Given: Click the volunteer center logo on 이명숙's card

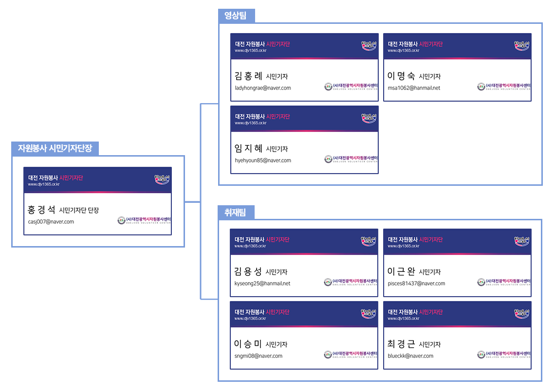Looking at the screenshot, I should [x=504, y=86].
